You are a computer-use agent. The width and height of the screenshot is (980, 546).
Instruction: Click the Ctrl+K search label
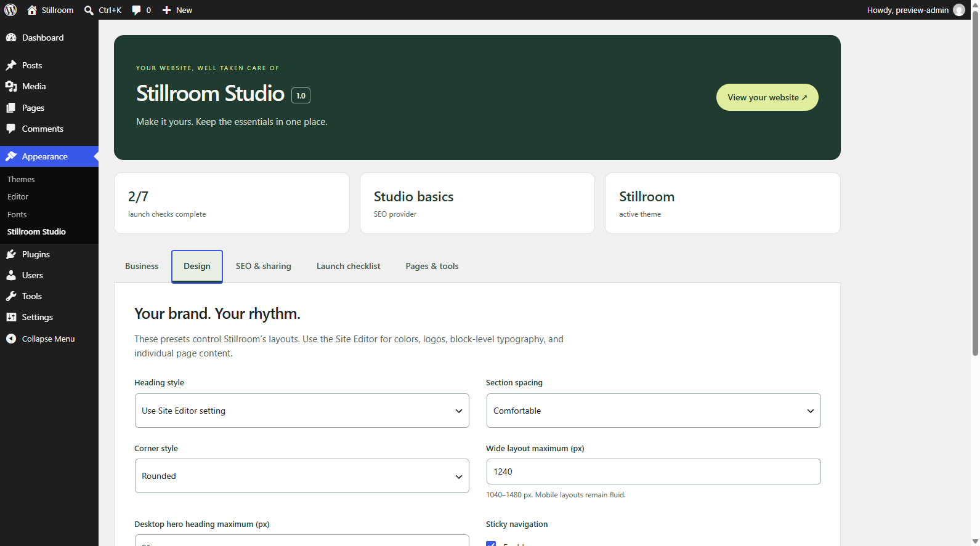pyautogui.click(x=110, y=10)
